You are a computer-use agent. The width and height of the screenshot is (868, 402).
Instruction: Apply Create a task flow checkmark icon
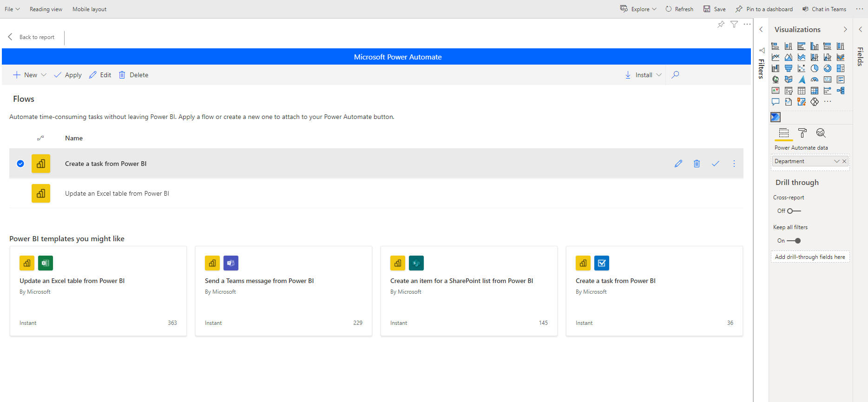pos(716,164)
